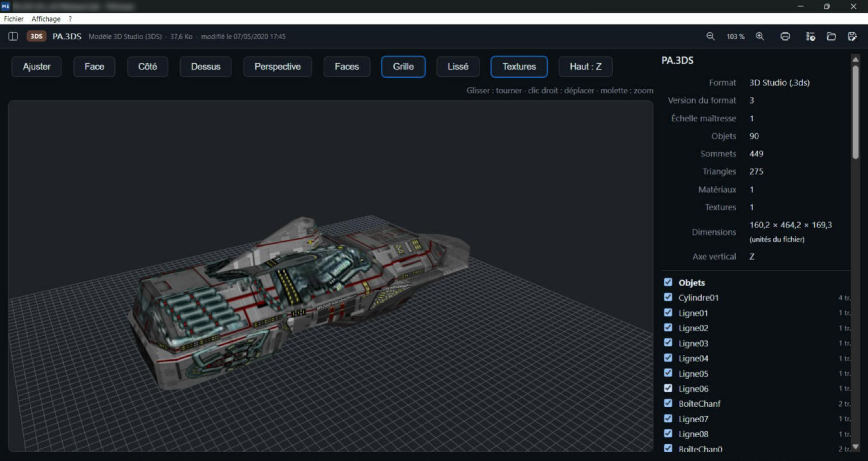Uncheck the Ligne03 checkbox

pyautogui.click(x=668, y=343)
